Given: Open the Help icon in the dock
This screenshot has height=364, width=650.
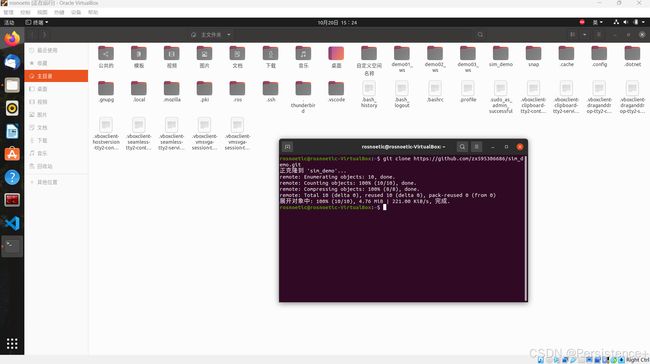Looking at the screenshot, I should [x=12, y=177].
